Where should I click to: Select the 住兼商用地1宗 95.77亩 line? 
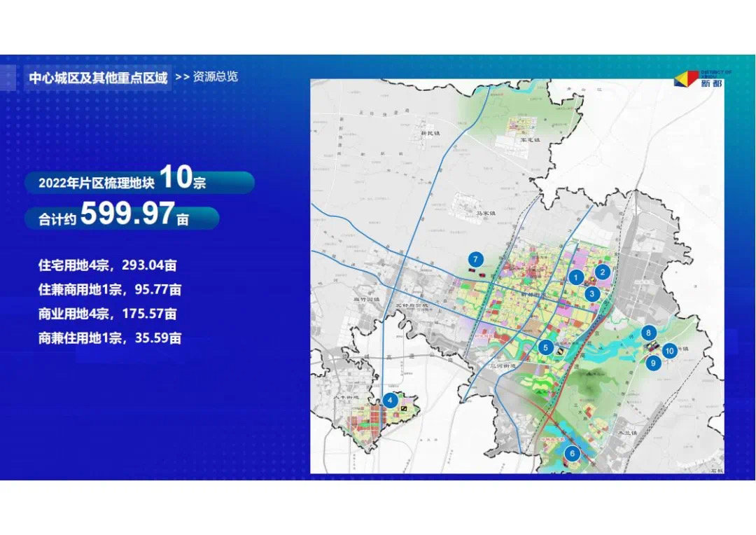click(x=110, y=289)
